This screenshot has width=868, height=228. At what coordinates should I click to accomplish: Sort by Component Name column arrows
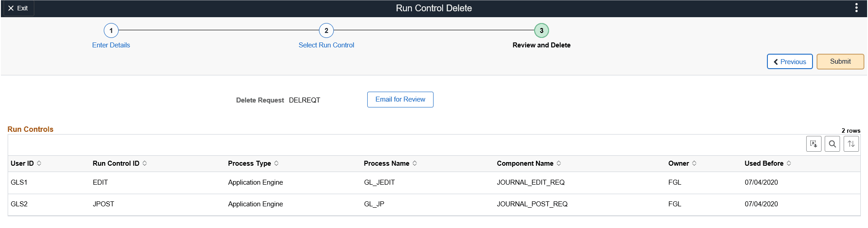point(559,163)
